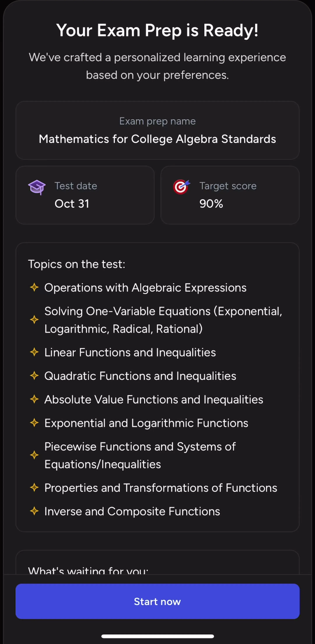This screenshot has width=315, height=644.
Task: Select the Properties and Transformations of Functions topic
Action: (161, 488)
